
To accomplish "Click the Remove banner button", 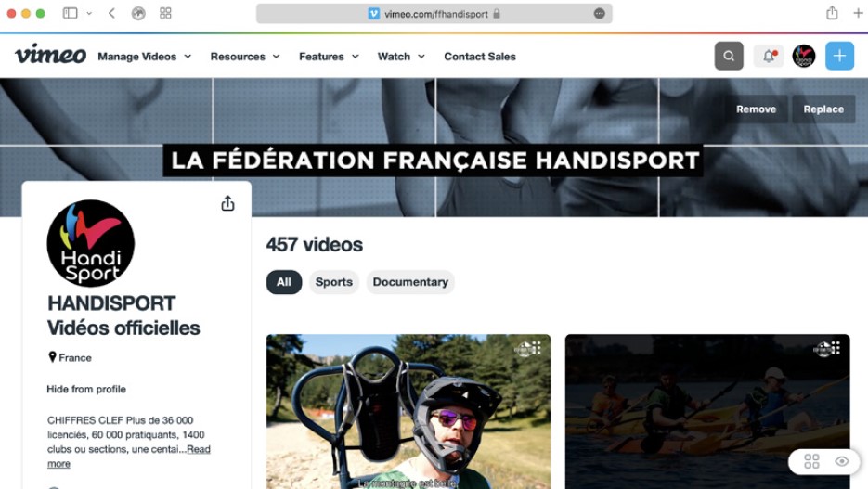I will click(756, 109).
